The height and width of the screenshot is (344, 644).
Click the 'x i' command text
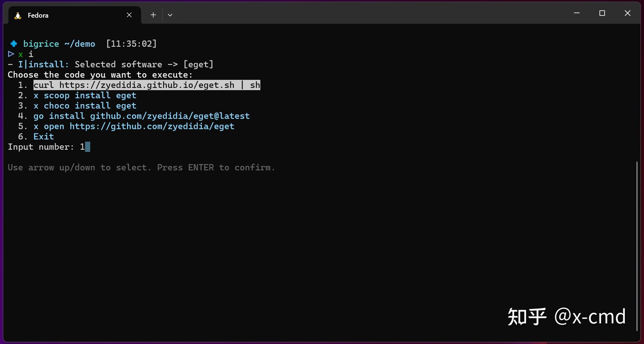coord(26,54)
